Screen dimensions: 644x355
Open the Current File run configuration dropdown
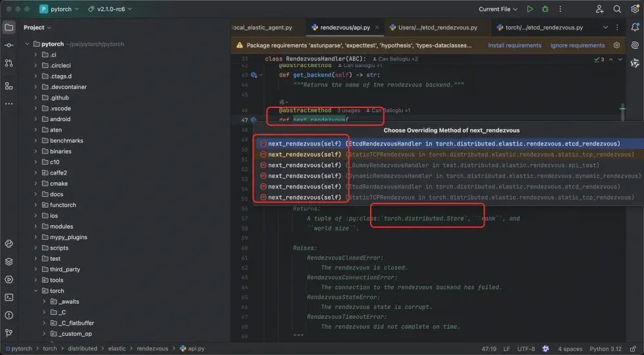pos(498,9)
